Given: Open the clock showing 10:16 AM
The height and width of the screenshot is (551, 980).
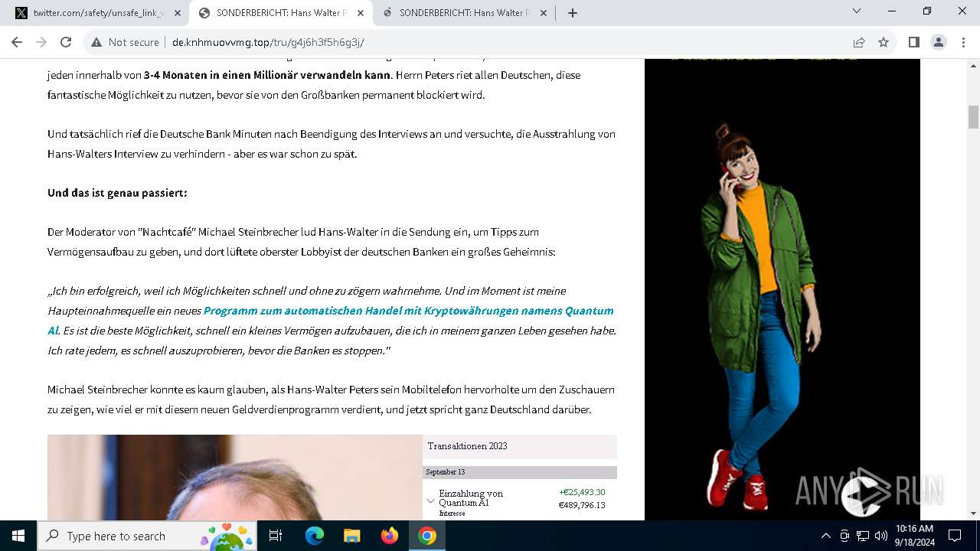Looking at the screenshot, I should (914, 536).
